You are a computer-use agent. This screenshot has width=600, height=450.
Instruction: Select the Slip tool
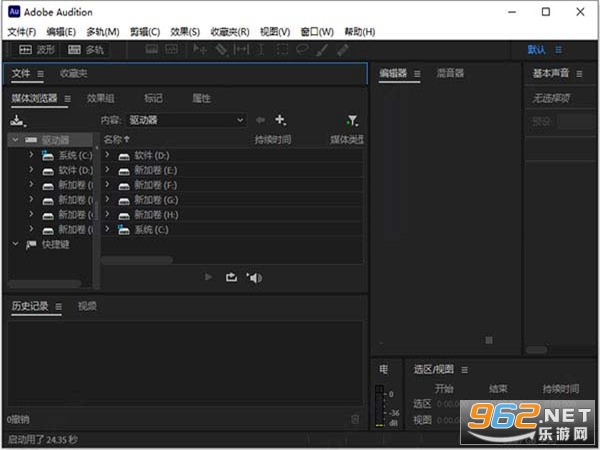coord(241,50)
